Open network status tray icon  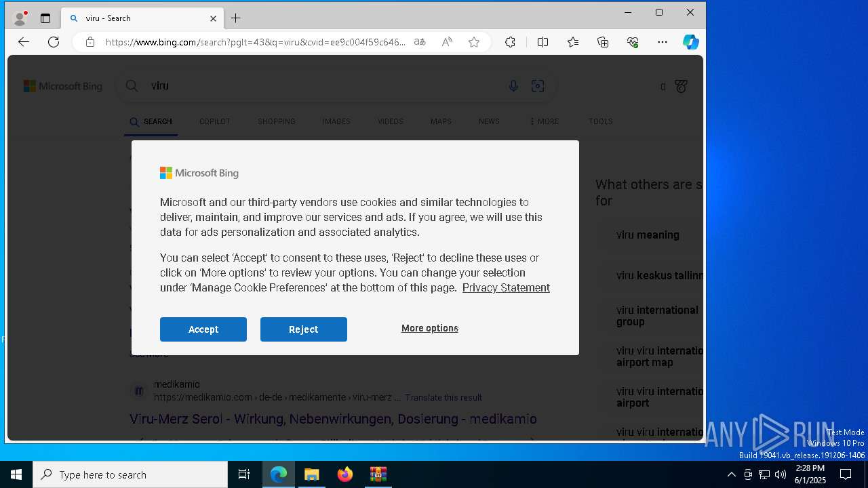click(x=764, y=474)
